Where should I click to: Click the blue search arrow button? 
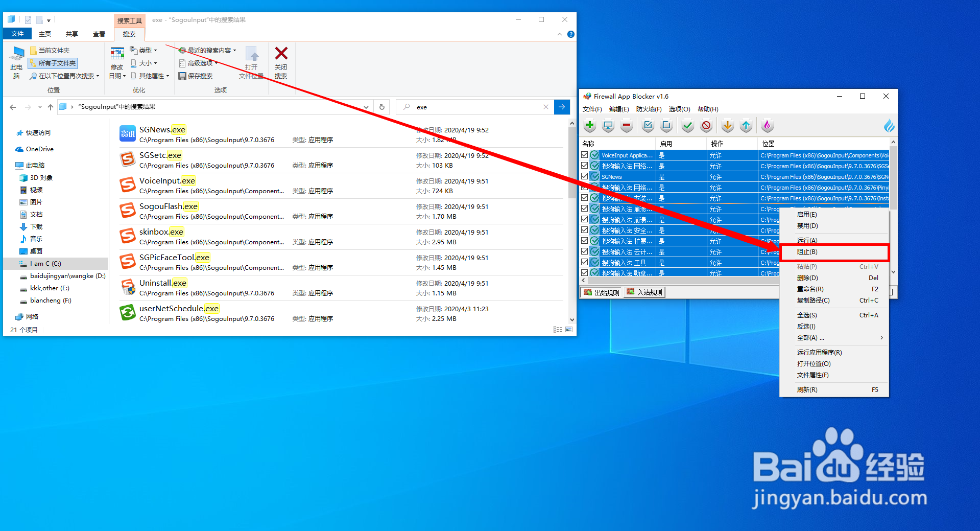point(562,107)
